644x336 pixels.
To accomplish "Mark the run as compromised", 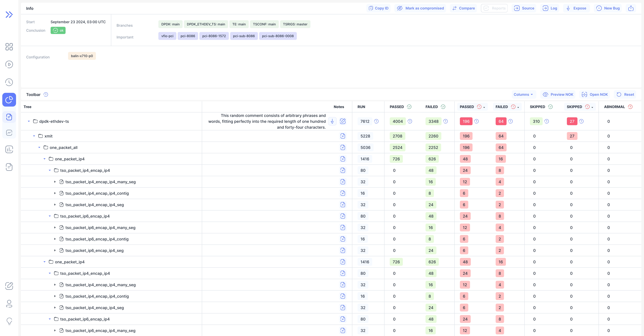I will 420,8.
